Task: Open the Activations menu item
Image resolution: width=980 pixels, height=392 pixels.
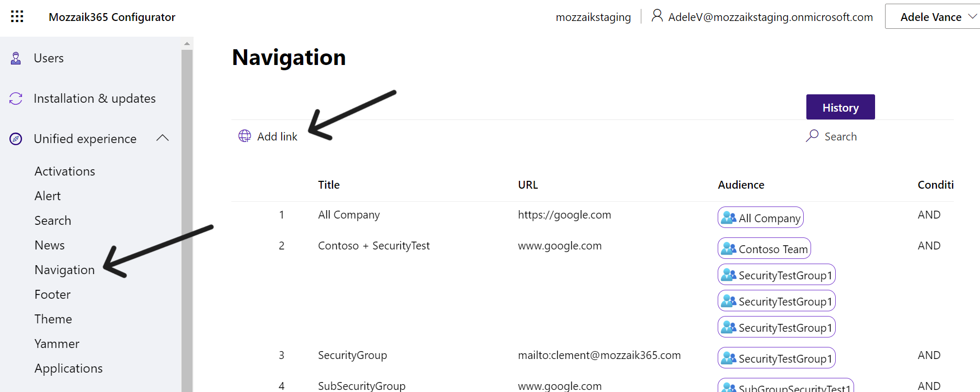Action: [65, 171]
